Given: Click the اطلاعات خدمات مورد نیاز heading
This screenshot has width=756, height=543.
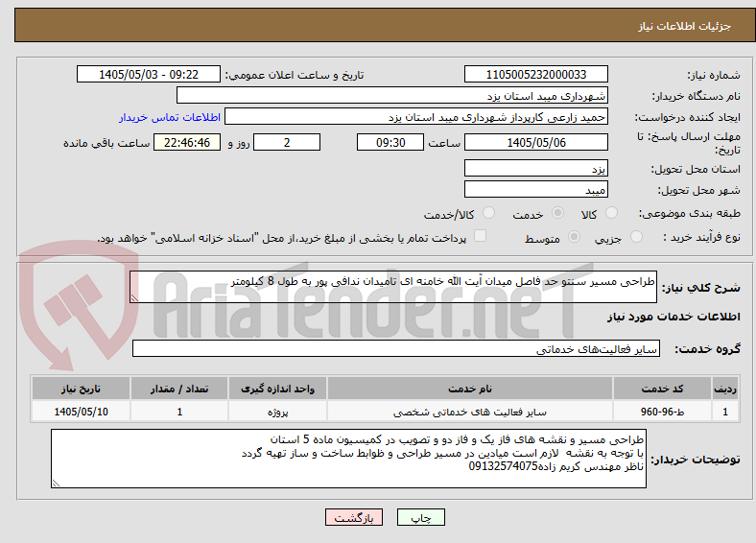Looking at the screenshot, I should pos(673,317).
